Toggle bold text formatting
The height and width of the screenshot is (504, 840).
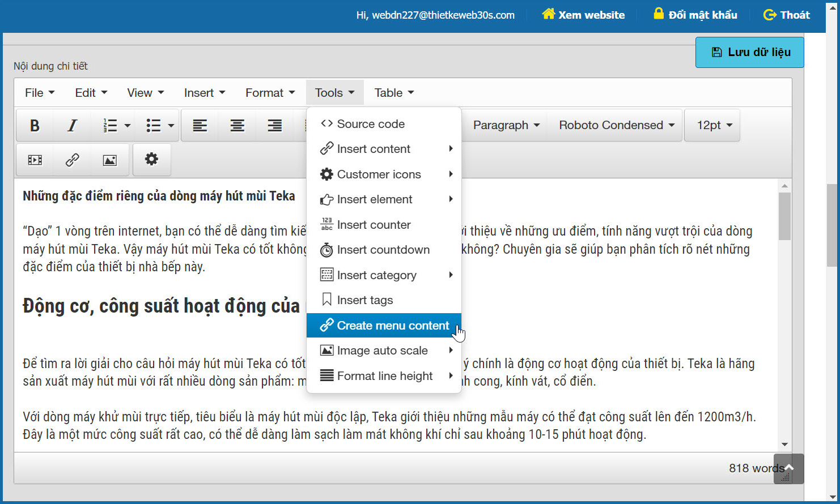click(35, 125)
